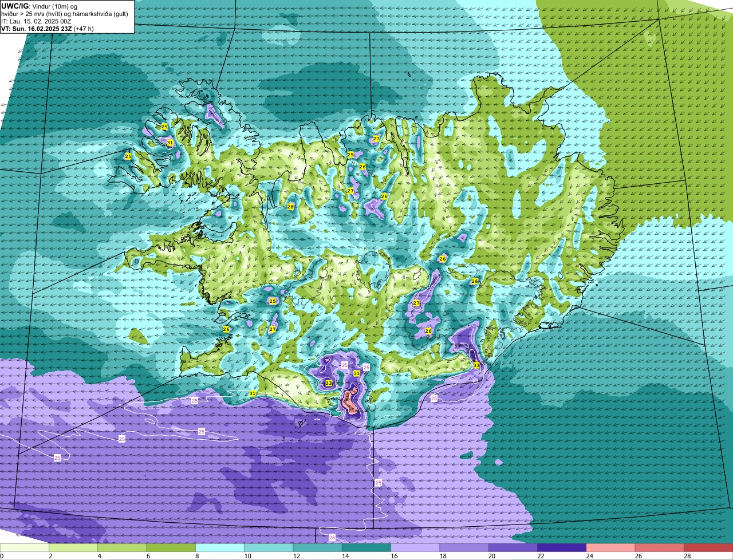The image size is (733, 560).
Task: Select the 22–24 m/s dark indigo color segment
Action: (x=562, y=548)
